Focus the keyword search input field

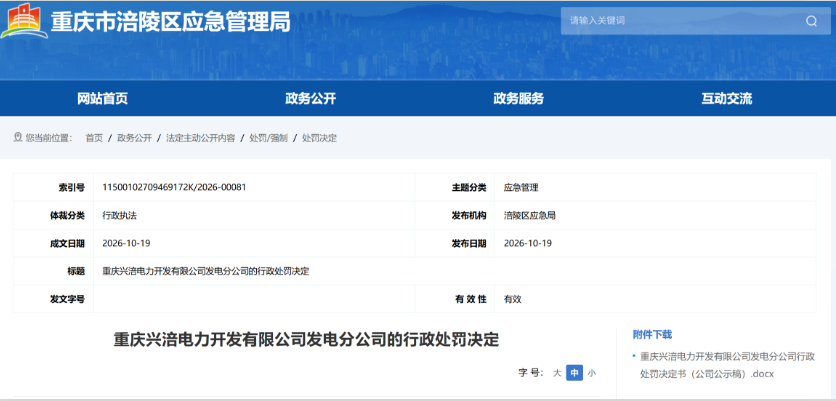695,21
